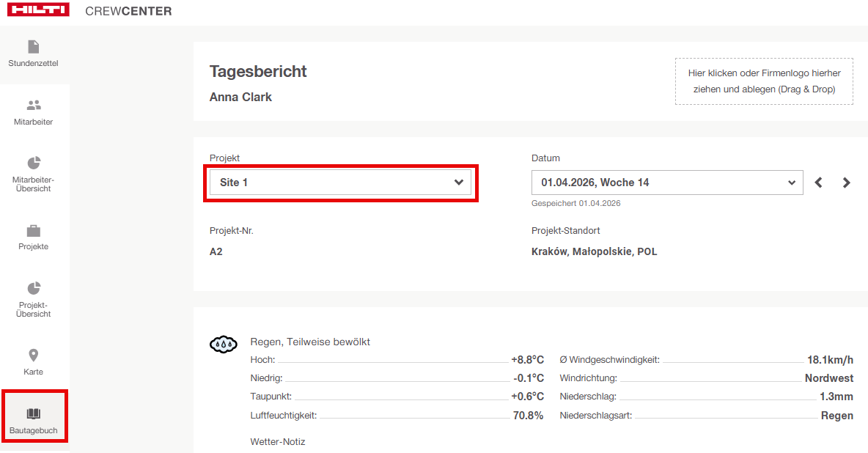Click the Projekte menu label
868x453 pixels.
tap(34, 246)
